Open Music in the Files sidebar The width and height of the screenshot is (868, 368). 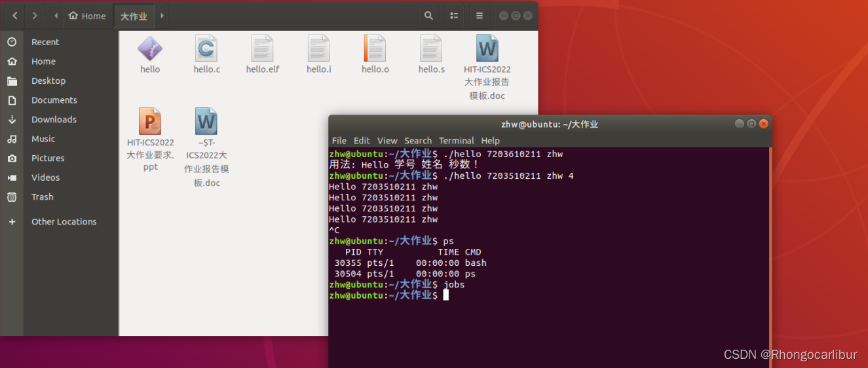coord(60,139)
